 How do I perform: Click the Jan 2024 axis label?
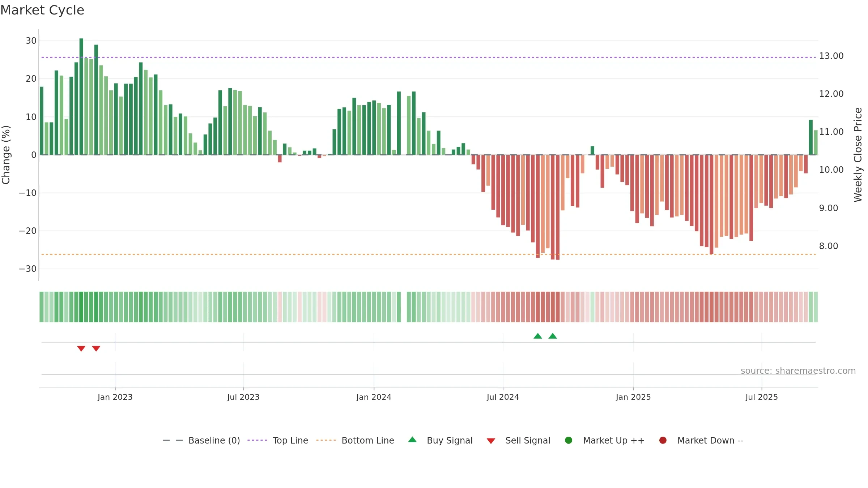pos(374,397)
